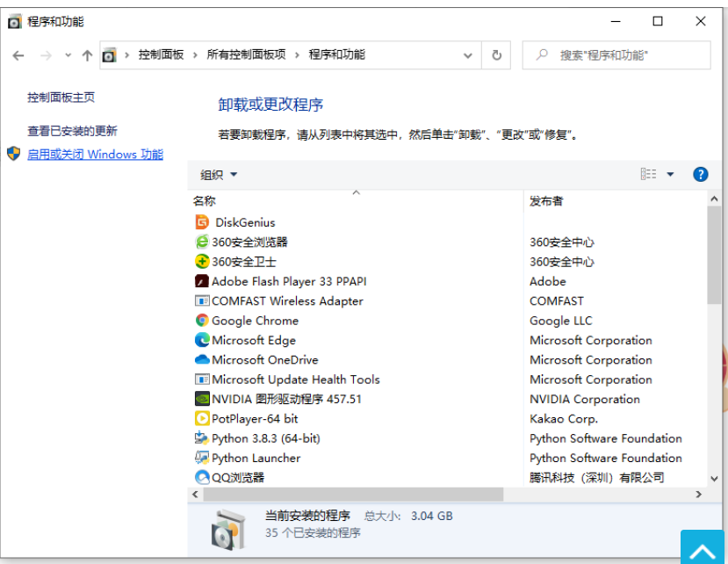
Task: Click the Microsoft Edge icon
Action: (202, 340)
